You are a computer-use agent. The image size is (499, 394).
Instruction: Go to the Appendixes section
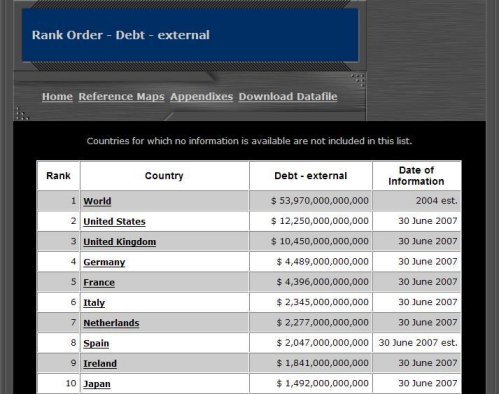tap(201, 96)
